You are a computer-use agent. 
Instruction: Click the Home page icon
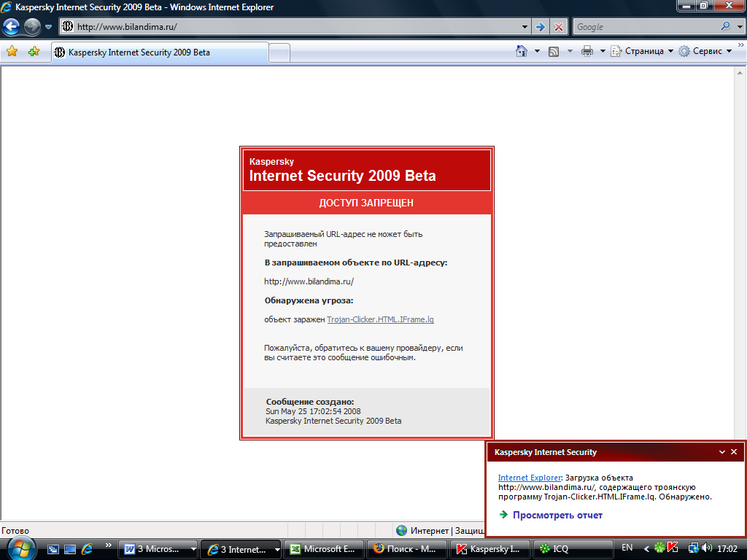(x=522, y=51)
